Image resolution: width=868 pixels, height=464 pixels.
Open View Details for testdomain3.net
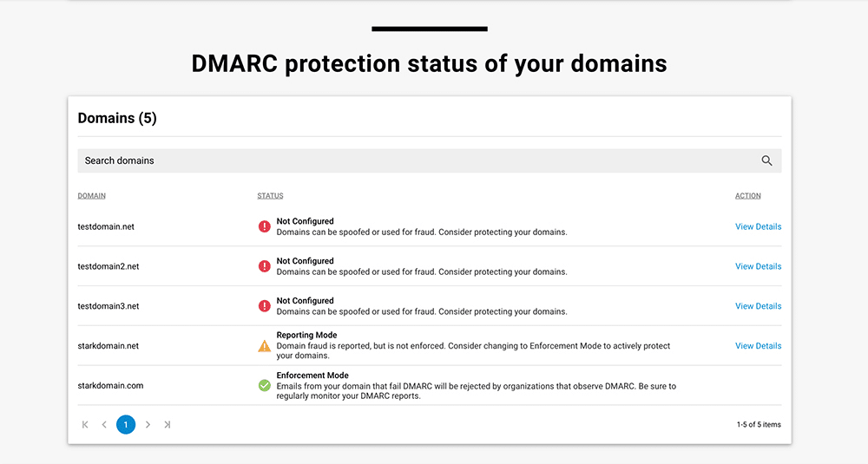tap(759, 306)
